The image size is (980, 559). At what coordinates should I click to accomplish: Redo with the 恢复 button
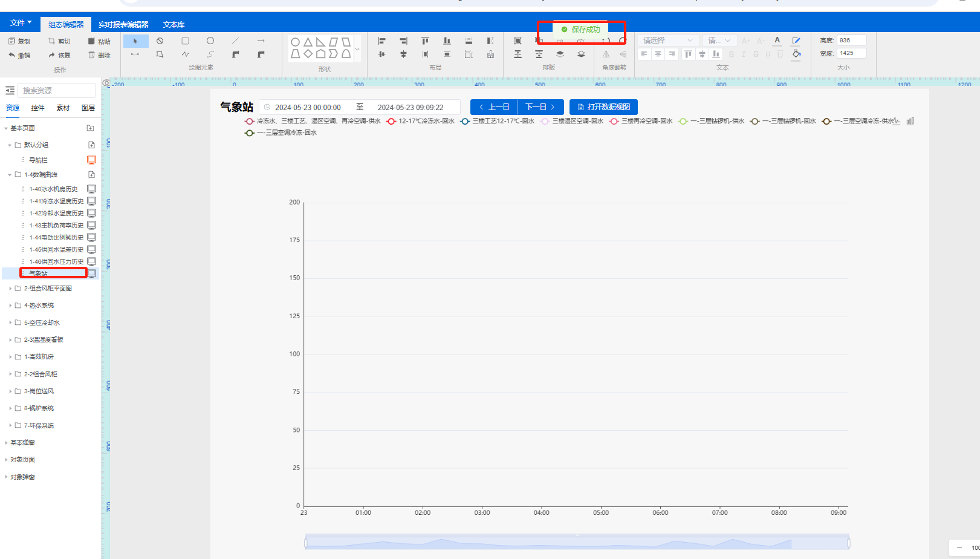point(59,55)
